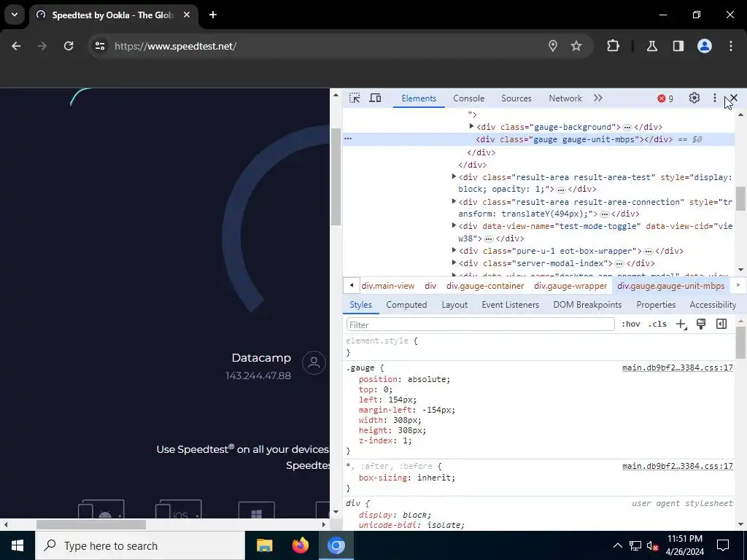Image resolution: width=747 pixels, height=560 pixels.
Task: Open DevTools settings gear
Action: pos(694,98)
